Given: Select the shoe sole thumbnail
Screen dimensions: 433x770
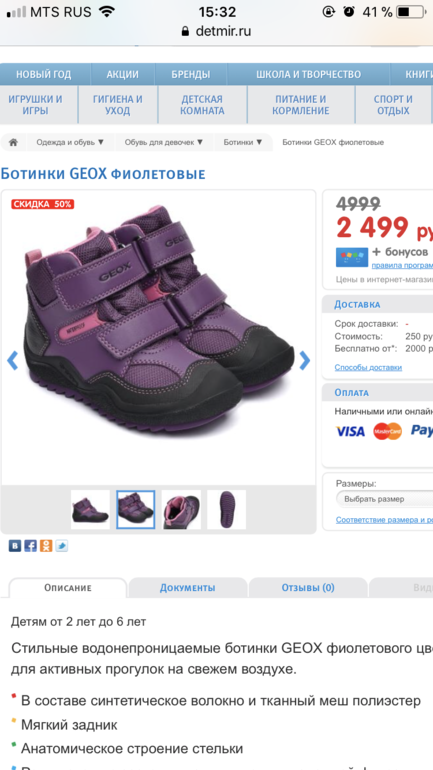Looking at the screenshot, I should (226, 509).
